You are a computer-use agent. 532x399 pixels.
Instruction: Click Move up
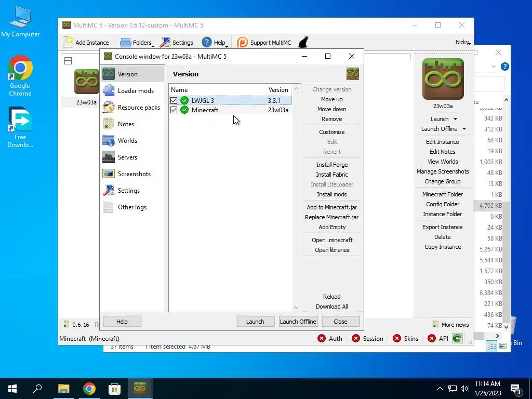point(332,99)
